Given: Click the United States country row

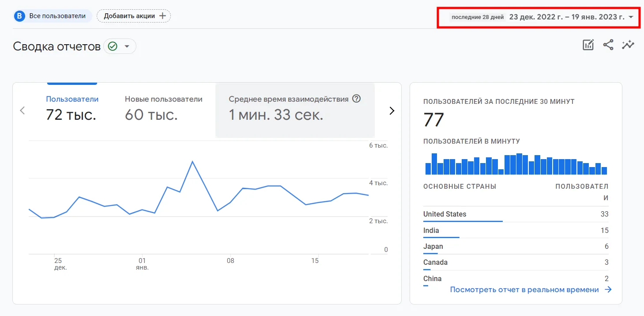Looking at the screenshot, I should pos(516,214).
